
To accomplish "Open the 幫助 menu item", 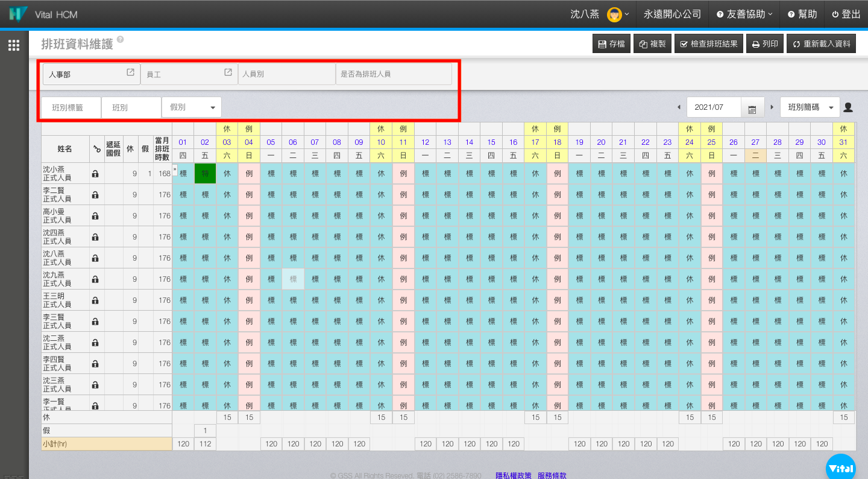I will [x=802, y=14].
